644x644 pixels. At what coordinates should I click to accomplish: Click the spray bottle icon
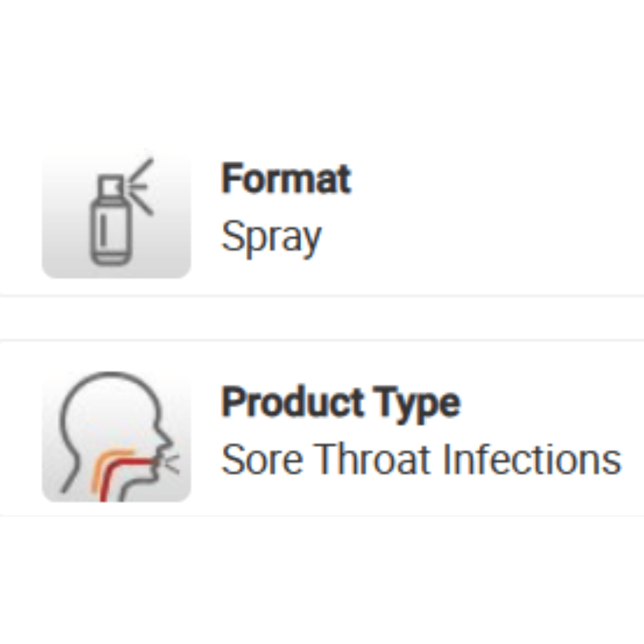(117, 216)
